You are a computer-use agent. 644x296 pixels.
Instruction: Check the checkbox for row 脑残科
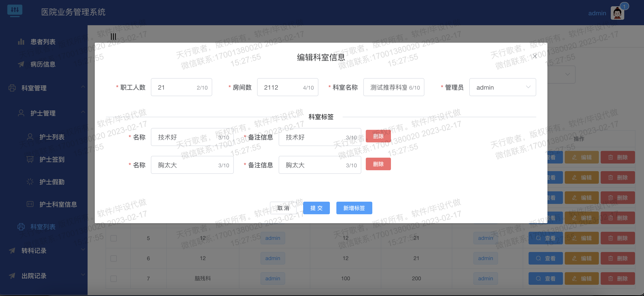click(x=114, y=278)
